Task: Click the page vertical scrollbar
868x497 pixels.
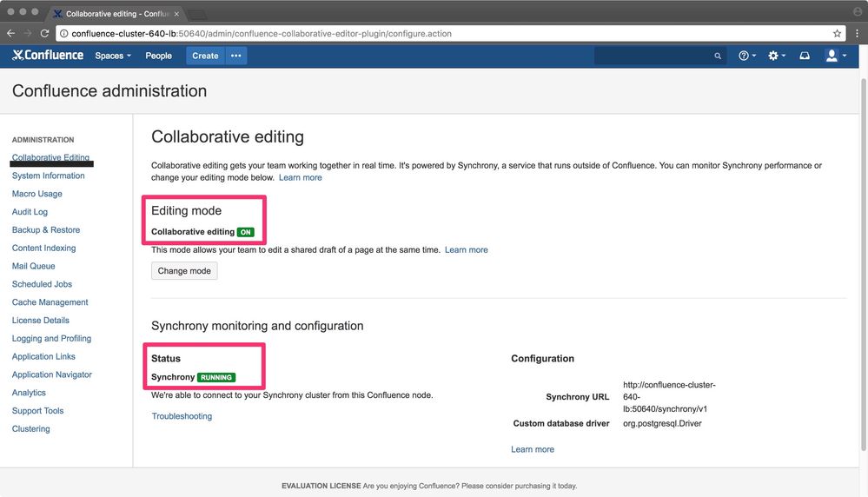Action: (863, 266)
